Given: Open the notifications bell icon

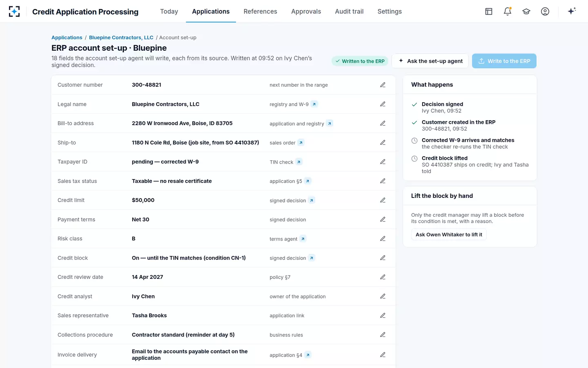Looking at the screenshot, I should coord(508,11).
